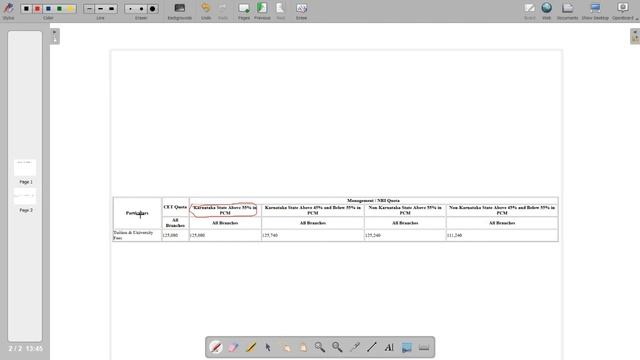Image resolution: width=640 pixels, height=360 pixels.
Task: Open the Documents view
Action: tap(567, 11)
